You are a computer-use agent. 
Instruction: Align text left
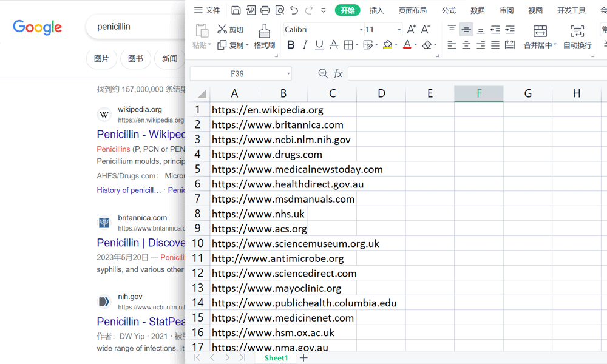coord(452,45)
